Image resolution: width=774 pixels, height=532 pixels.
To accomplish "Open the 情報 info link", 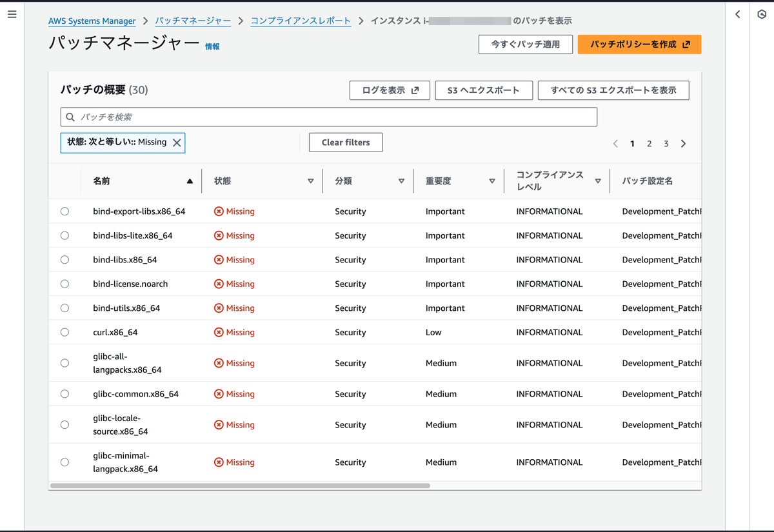I will (212, 46).
